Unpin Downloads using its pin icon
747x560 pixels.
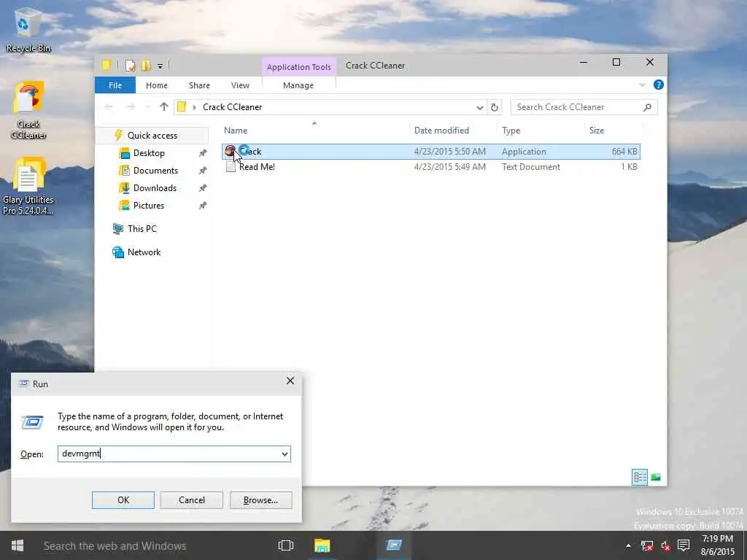tap(203, 188)
